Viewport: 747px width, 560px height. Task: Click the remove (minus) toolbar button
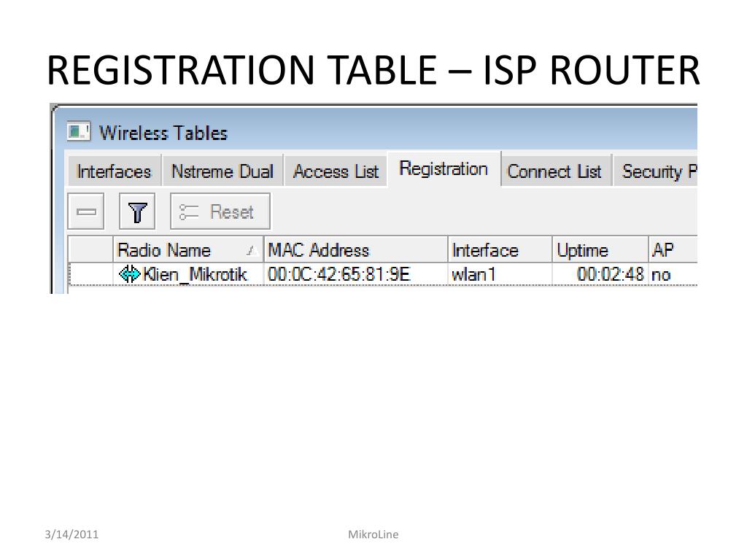[x=86, y=211]
